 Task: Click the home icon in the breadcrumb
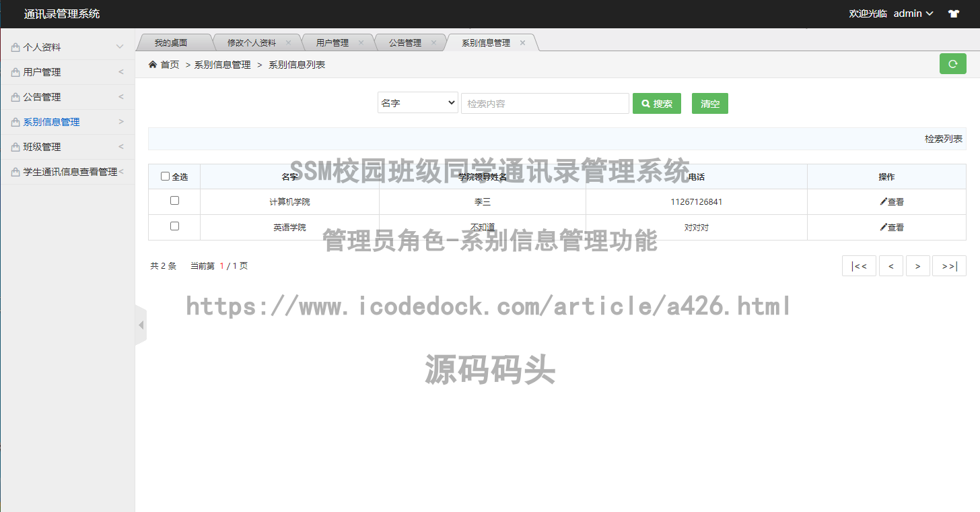click(x=153, y=64)
